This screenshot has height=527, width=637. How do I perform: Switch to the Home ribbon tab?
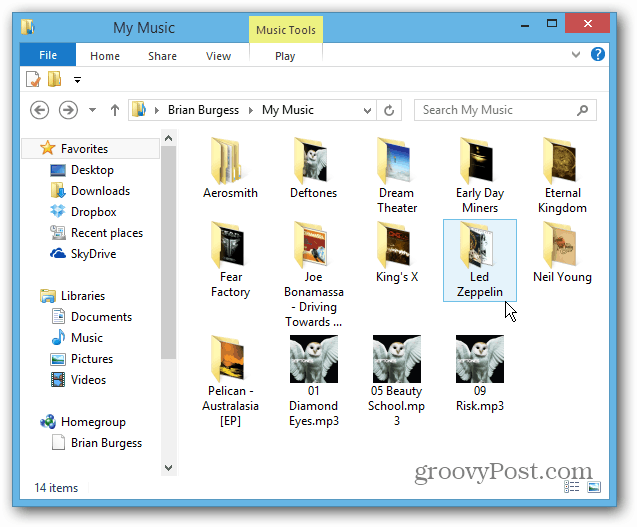105,56
